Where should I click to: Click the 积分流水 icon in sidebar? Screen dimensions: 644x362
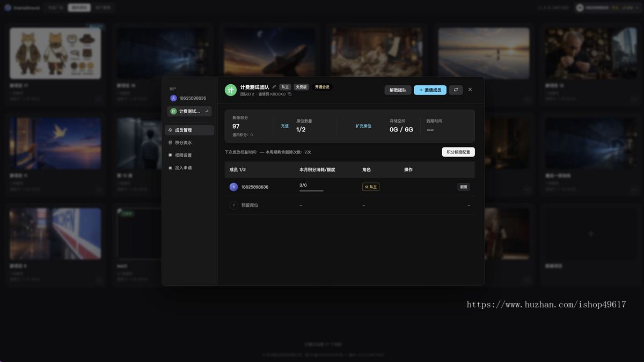171,143
